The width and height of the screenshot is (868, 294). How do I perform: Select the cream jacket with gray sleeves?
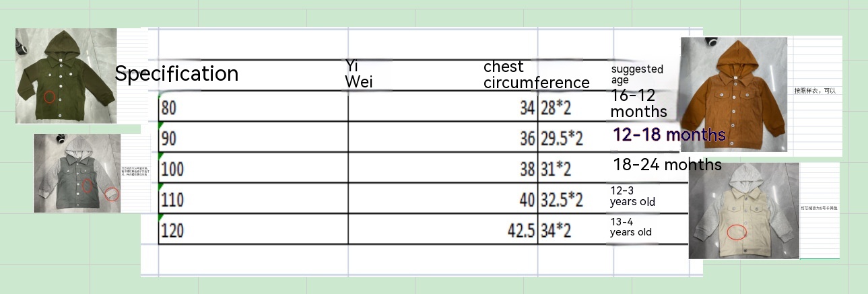point(743,210)
